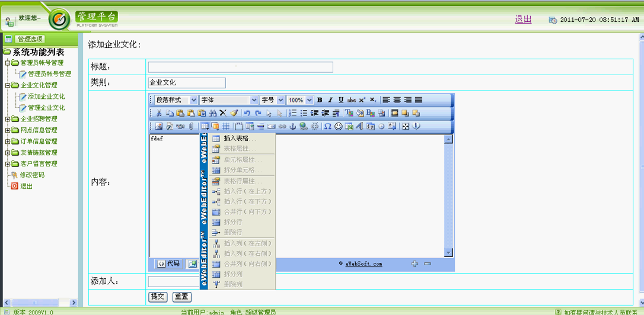Click the editor content scrollbar down arrow
The image size is (644, 315).
448,253
